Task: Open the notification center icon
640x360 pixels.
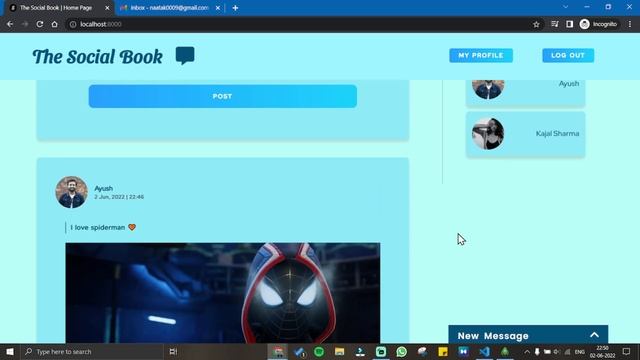Action: tap(627, 351)
